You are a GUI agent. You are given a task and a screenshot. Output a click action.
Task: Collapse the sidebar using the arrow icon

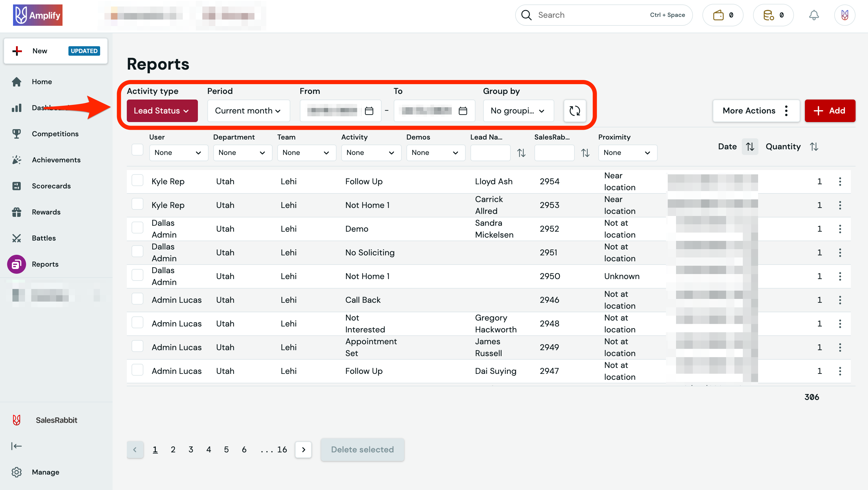[17, 446]
